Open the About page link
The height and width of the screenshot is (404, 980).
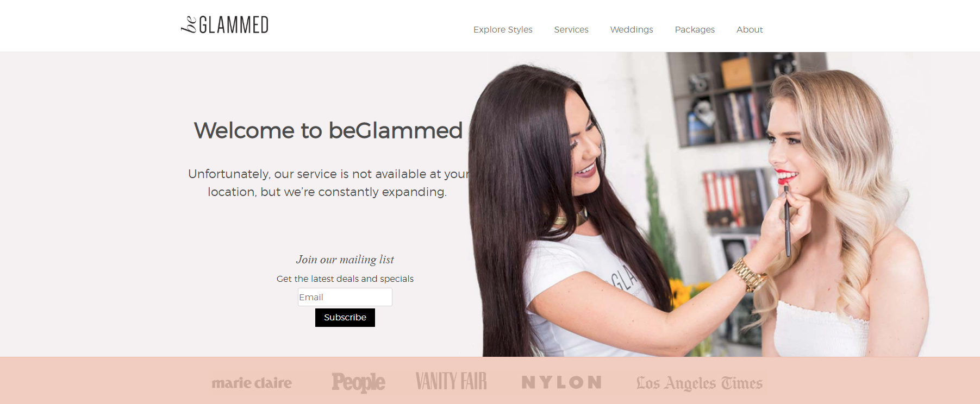tap(750, 29)
